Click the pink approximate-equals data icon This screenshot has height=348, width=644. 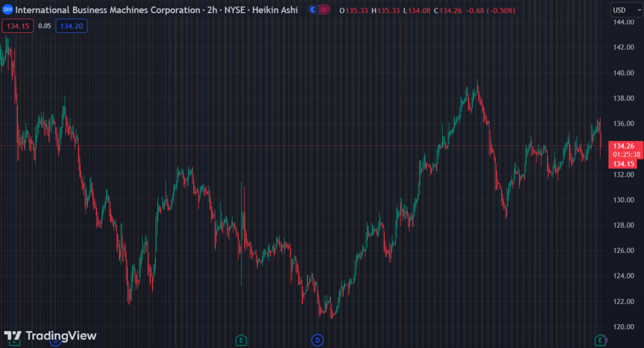(324, 9)
